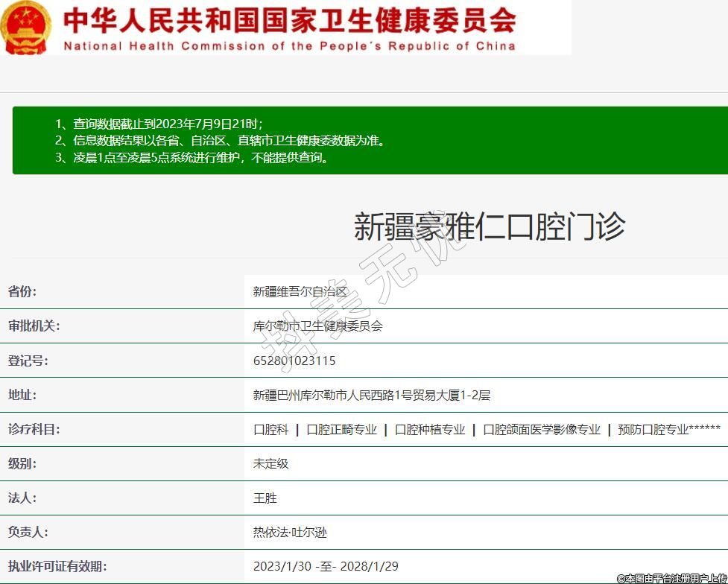Click the national emblem logo
Viewport: 728px width, 584px height.
click(x=26, y=28)
